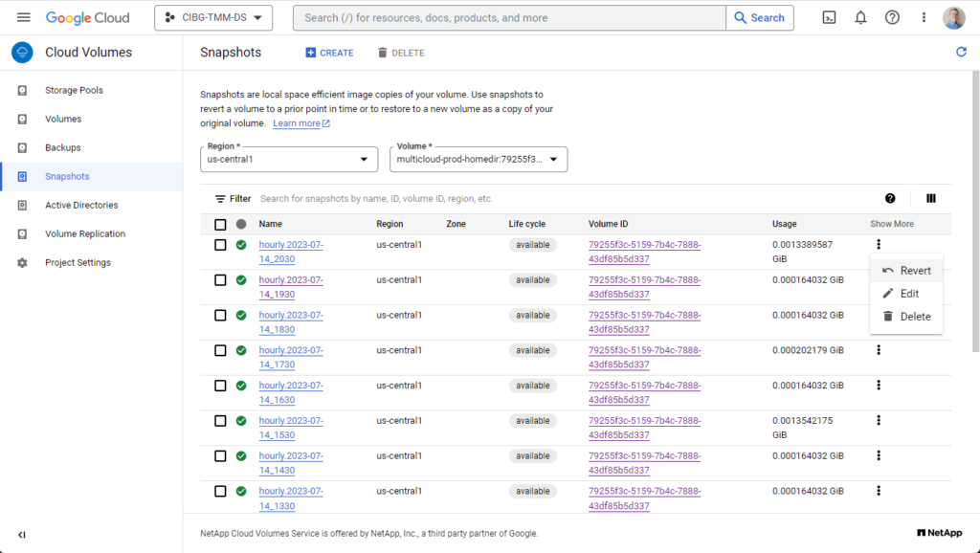This screenshot has width=980, height=553.
Task: Open the notifications bell
Action: (860, 17)
